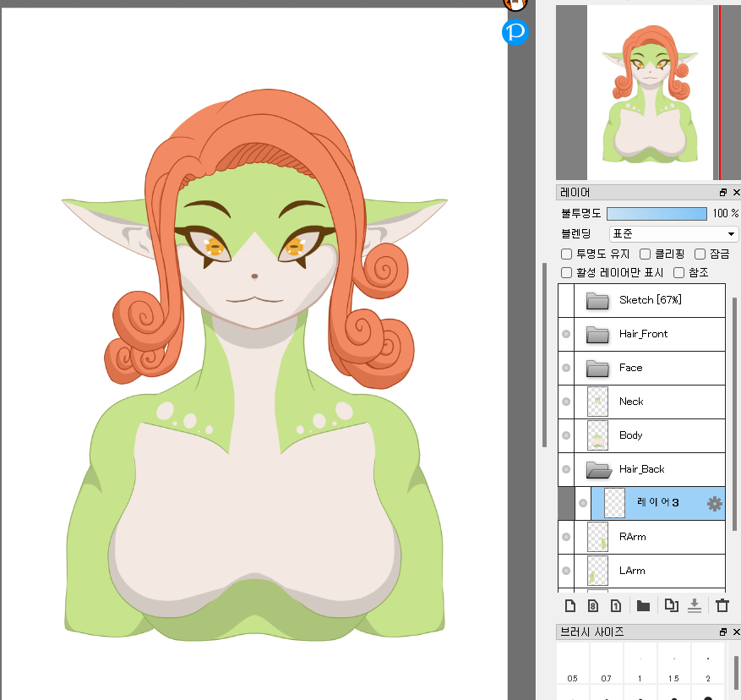The height and width of the screenshot is (700, 741).
Task: Click the blue pixiv icon
Action: 515,32
